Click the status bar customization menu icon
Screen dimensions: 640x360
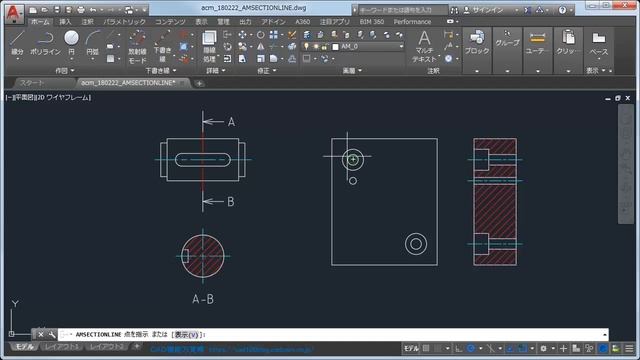coord(630,349)
